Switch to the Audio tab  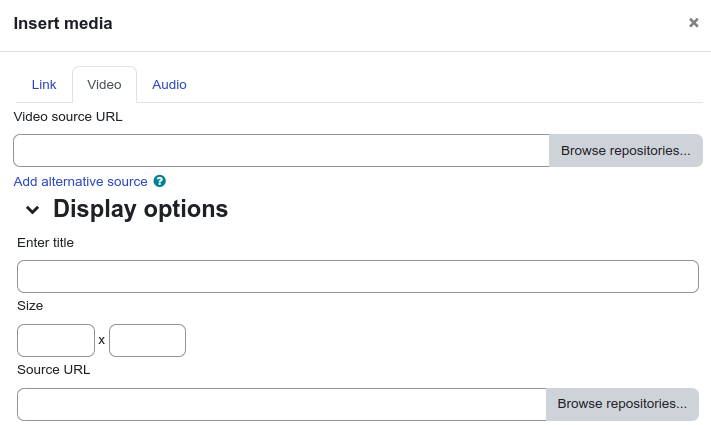point(169,85)
